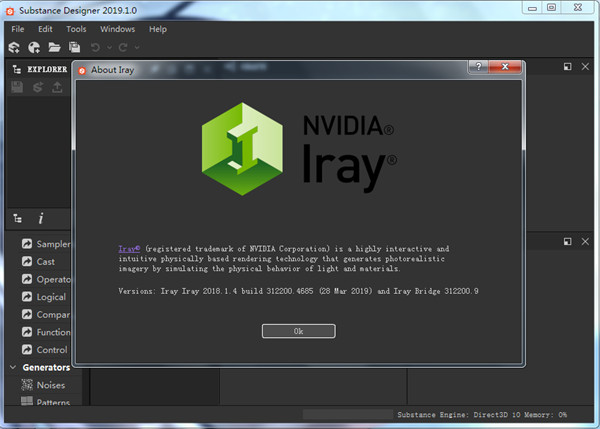Screen dimensions: 600x429
Task: Click the library info "i" icon
Action: pos(41,219)
